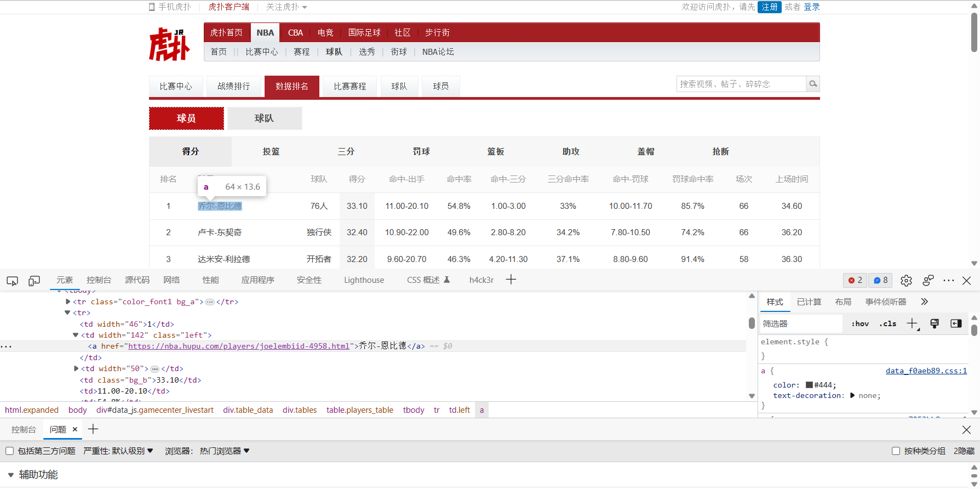The image size is (980, 489).
Task: Click the ellipsis beside selected DOM line
Action: pyautogui.click(x=6, y=346)
